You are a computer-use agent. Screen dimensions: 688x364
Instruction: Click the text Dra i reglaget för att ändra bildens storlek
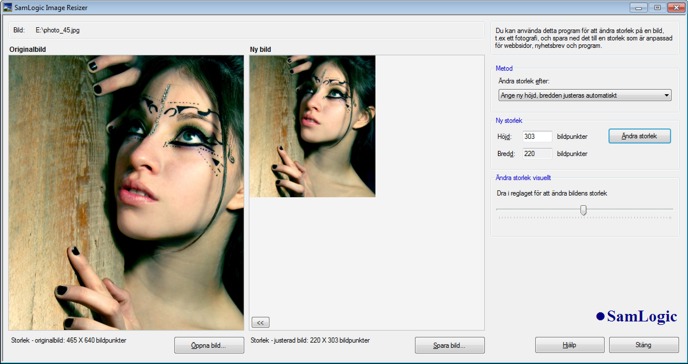[552, 193]
